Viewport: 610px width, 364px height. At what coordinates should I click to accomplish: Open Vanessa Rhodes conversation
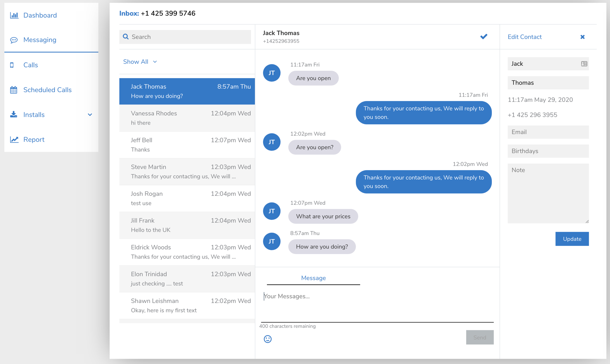tap(187, 118)
